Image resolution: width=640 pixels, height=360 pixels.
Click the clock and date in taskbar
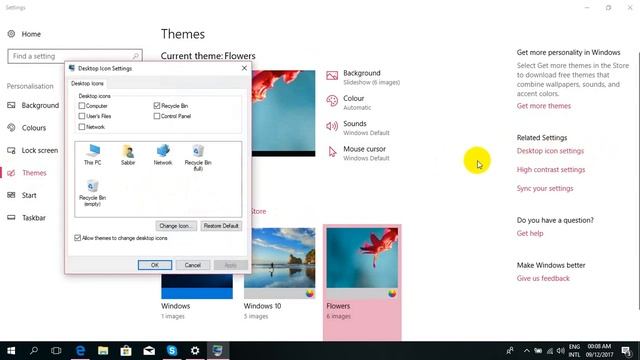click(x=600, y=351)
